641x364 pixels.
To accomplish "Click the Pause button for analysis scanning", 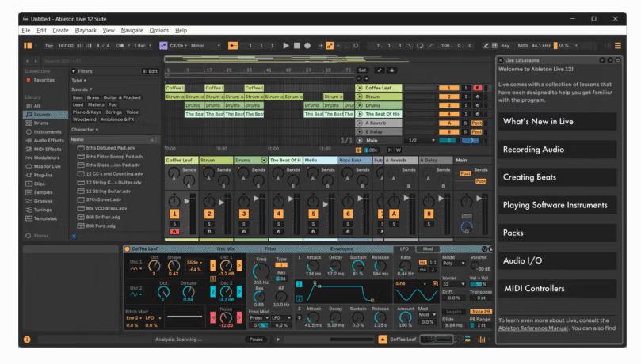I will coord(255,339).
